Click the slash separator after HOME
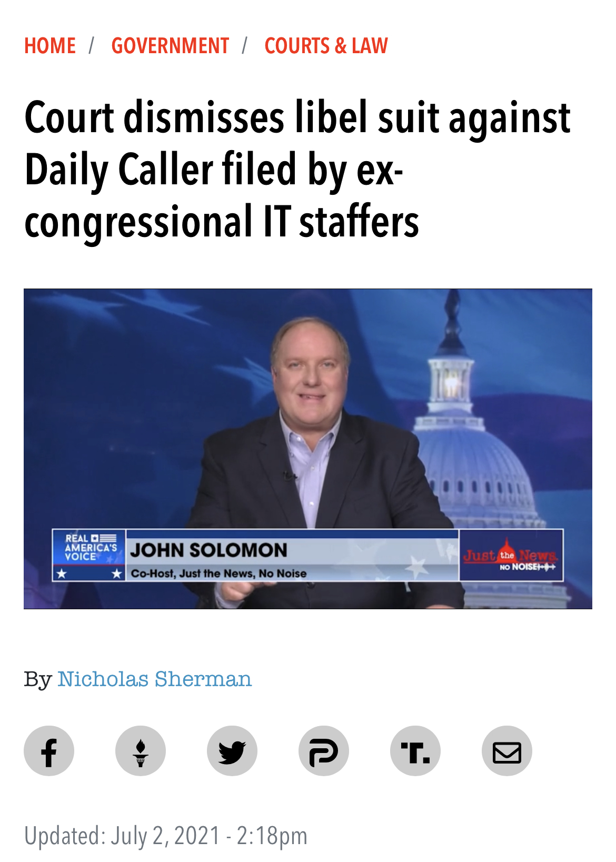Image resolution: width=616 pixels, height=862 pixels. 91,46
